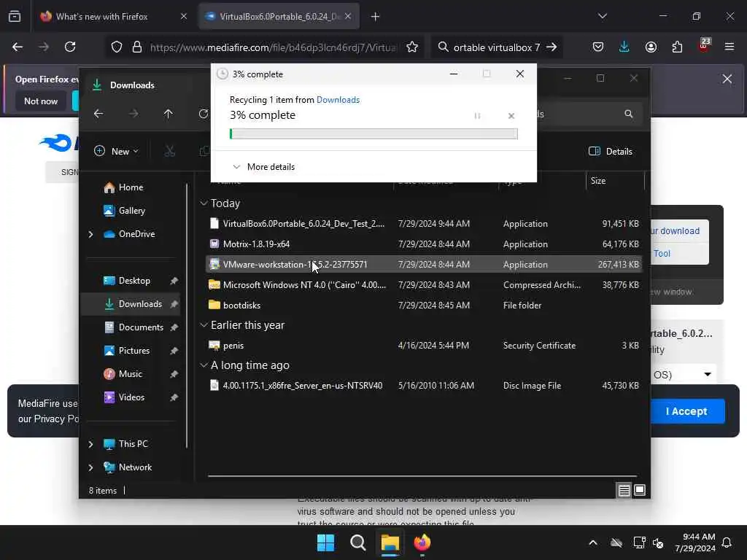Click Explorer back arrow in Downloads window
747x560 pixels.
pos(98,114)
